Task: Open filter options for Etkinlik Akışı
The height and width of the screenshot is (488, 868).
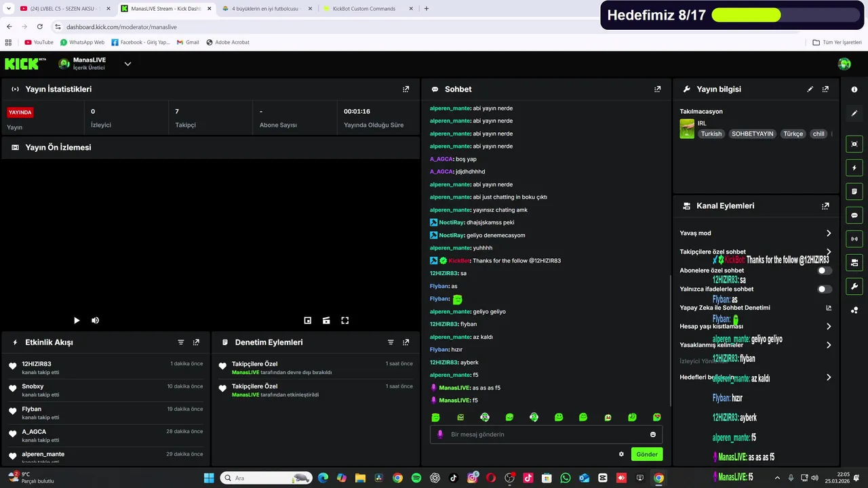Action: (x=181, y=342)
